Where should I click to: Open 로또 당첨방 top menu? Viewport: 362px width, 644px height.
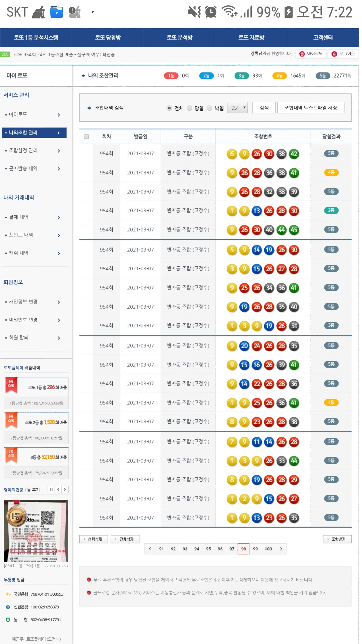[108, 38]
